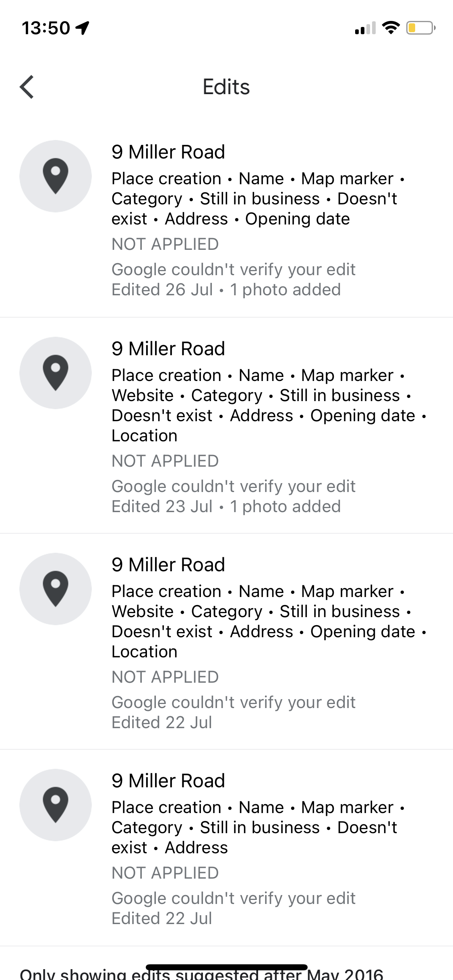Tap the Wi-Fi status icon
The image size is (453, 980).
391,28
